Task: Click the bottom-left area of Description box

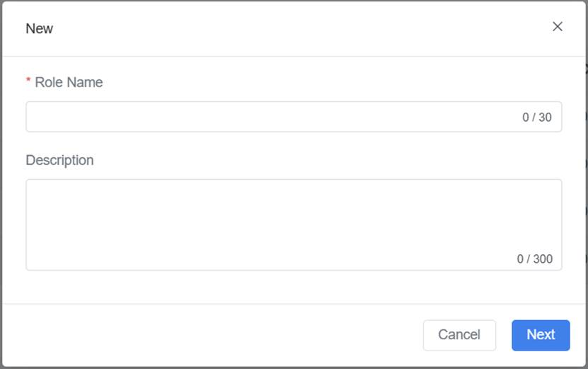Action: pos(42,259)
